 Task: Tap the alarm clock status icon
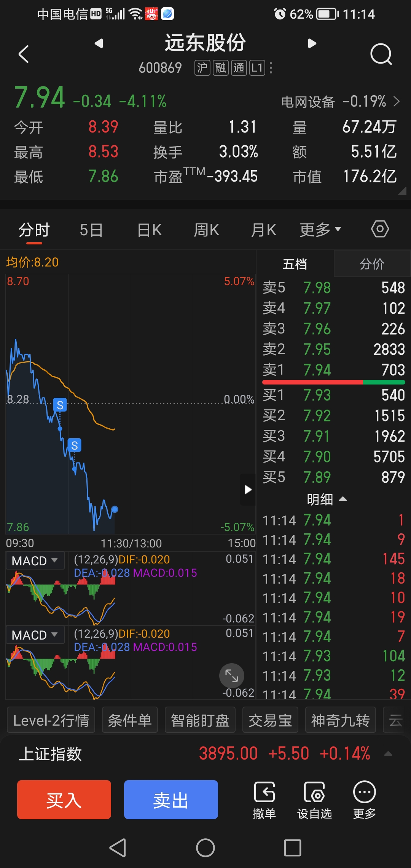tap(280, 14)
